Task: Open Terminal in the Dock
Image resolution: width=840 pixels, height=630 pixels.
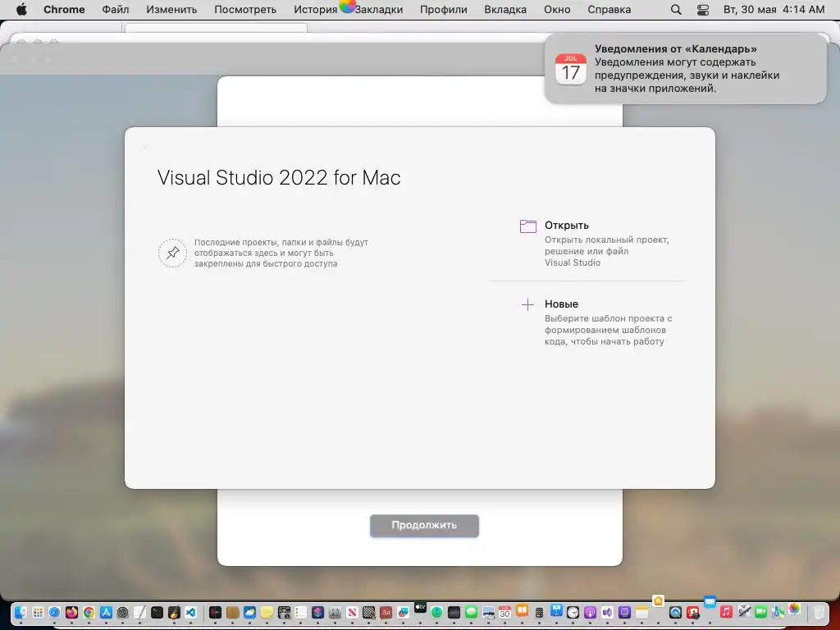Action: (157, 612)
